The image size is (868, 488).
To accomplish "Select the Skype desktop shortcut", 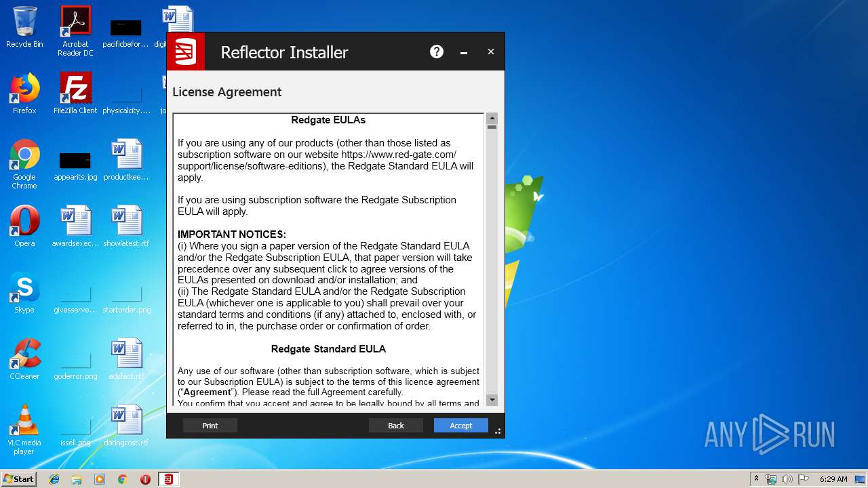I will [24, 293].
